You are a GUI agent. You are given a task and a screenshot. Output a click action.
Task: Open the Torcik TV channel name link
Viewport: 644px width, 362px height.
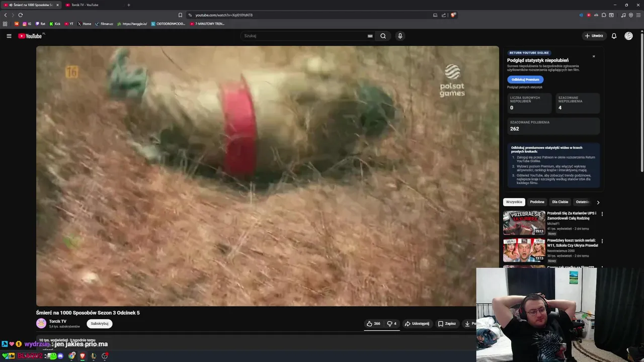tap(58, 321)
